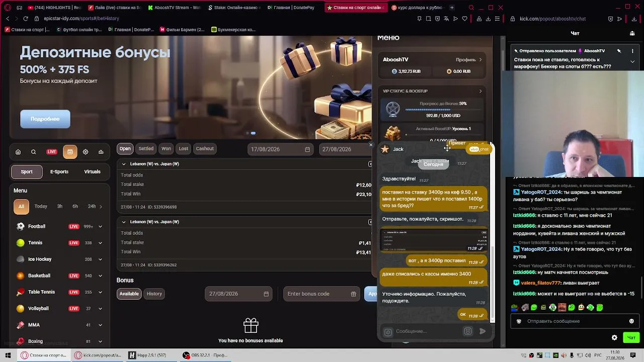The width and height of the screenshot is (644, 362).
Task: Click the green Чат button
Action: (x=631, y=337)
